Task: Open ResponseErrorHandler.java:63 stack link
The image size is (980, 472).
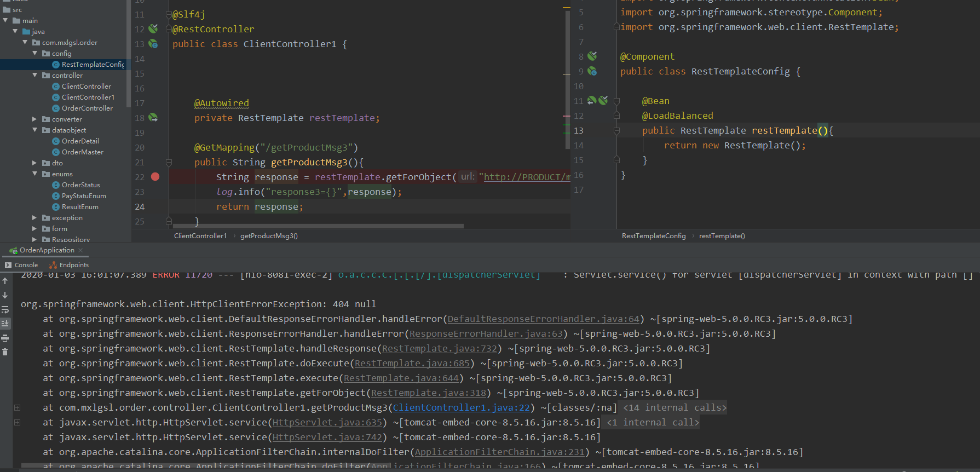Action: 486,333
